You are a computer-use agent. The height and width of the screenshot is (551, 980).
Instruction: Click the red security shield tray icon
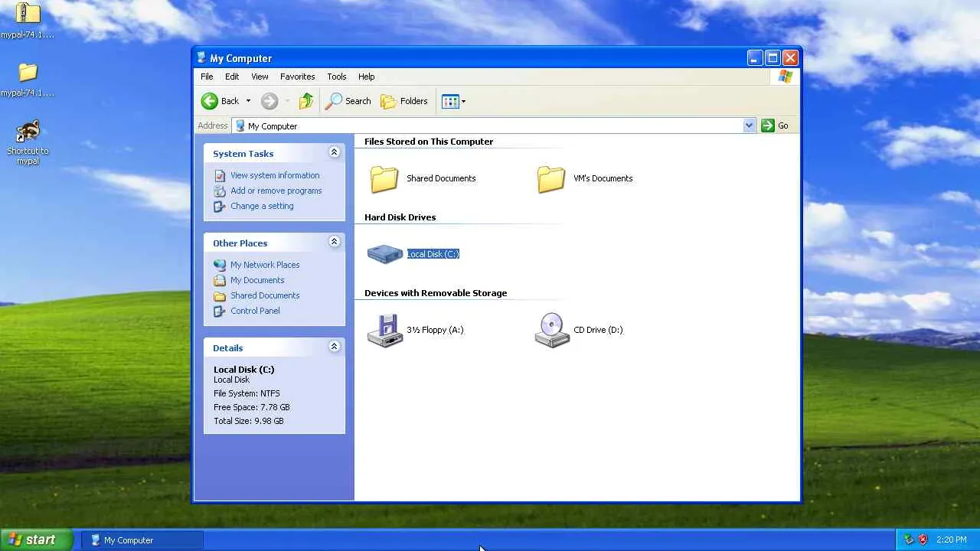tap(923, 540)
